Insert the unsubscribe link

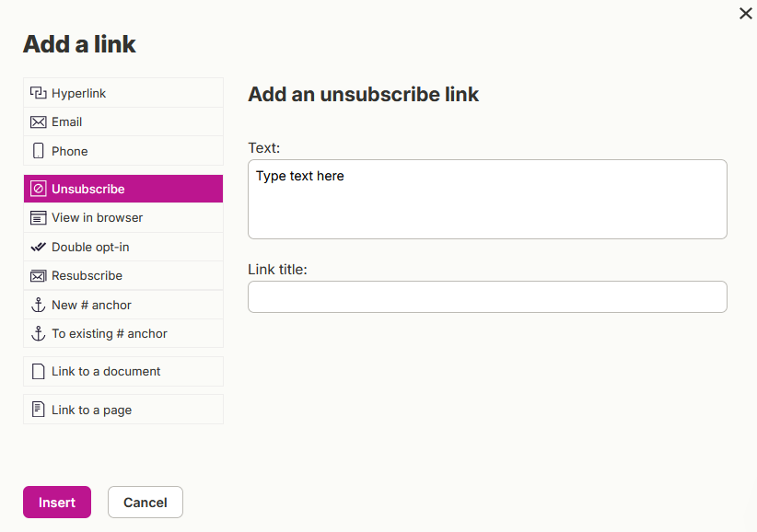click(x=57, y=503)
